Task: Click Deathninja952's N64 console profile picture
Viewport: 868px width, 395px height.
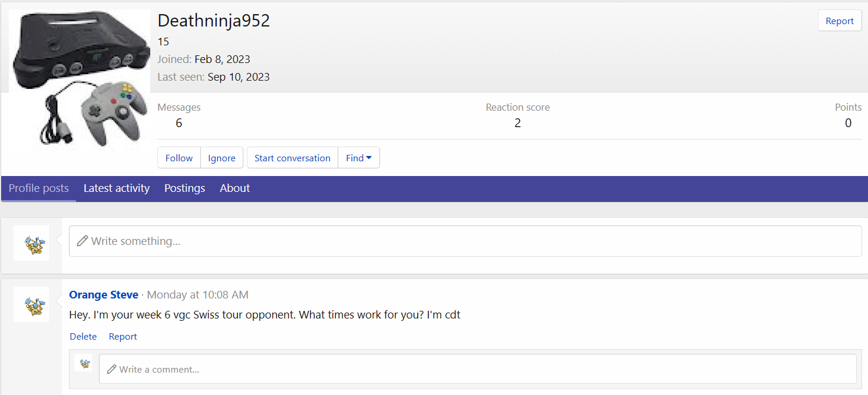Action: tap(80, 79)
